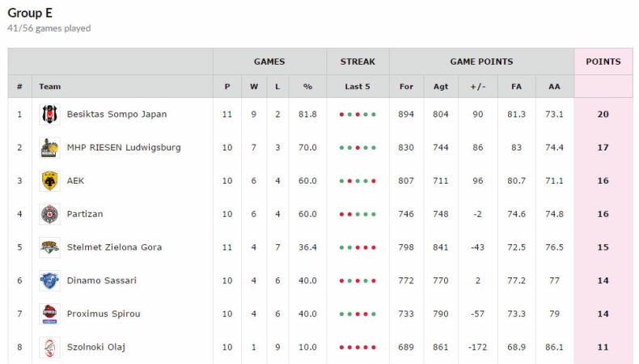Click the Szolnoki Olaj team logo
639x364 pixels.
point(49,347)
